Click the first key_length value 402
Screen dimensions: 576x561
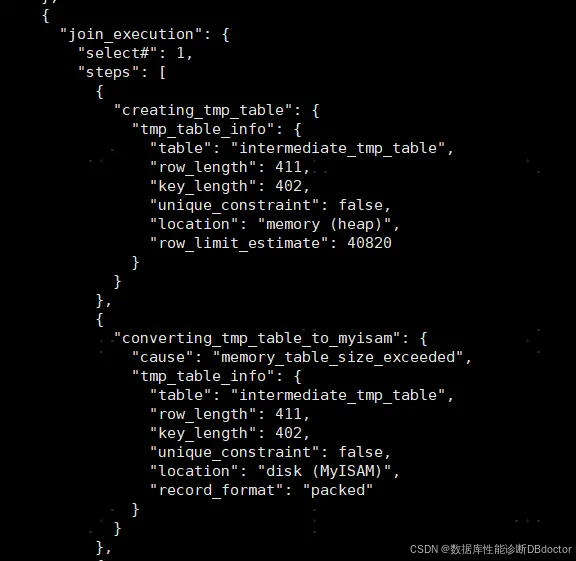click(288, 186)
